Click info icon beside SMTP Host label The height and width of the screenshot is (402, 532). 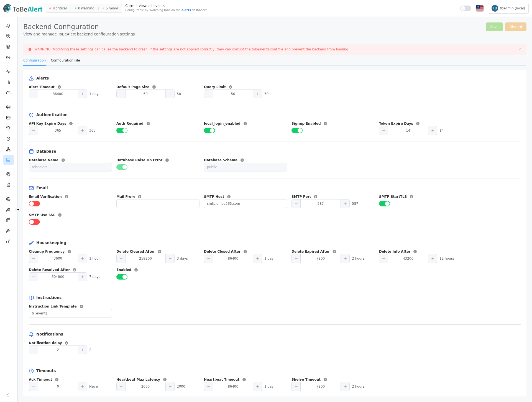pos(229,197)
